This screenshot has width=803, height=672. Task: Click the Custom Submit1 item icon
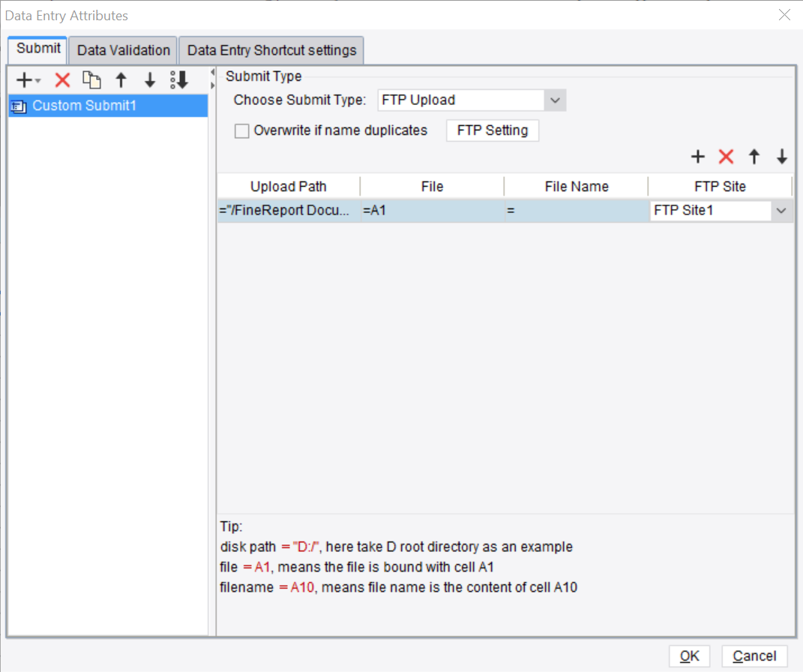click(x=19, y=106)
